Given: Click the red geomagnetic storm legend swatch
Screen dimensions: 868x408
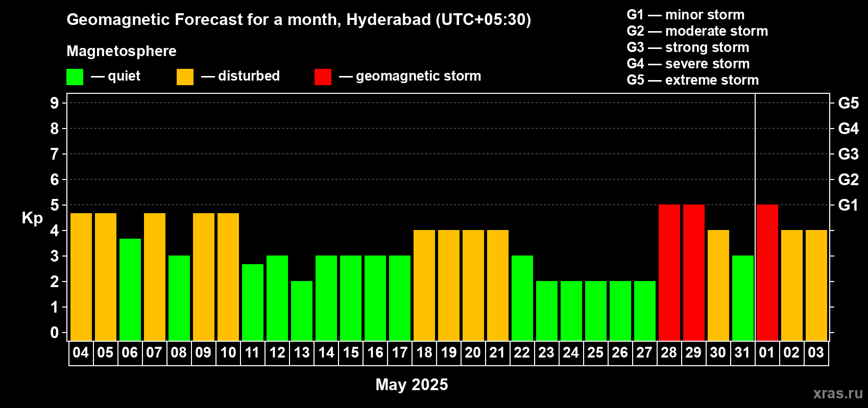Looking at the screenshot, I should coord(323,77).
